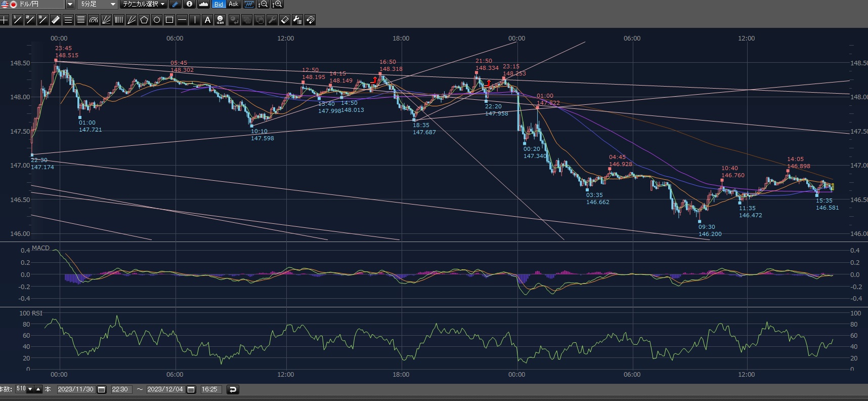The image size is (868, 401).
Task: Zoom in on the chart
Action: (x=277, y=4)
